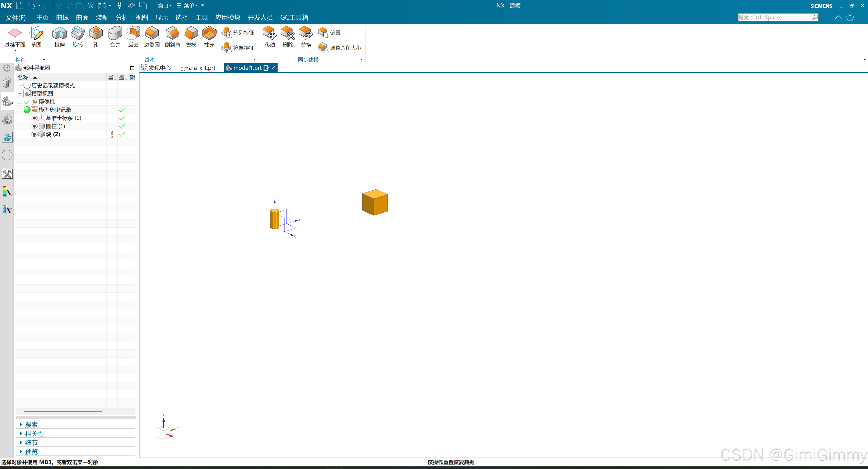Screen dimensions: 868x469
Task: Open the 曲线 ribbon tab
Action: point(62,18)
